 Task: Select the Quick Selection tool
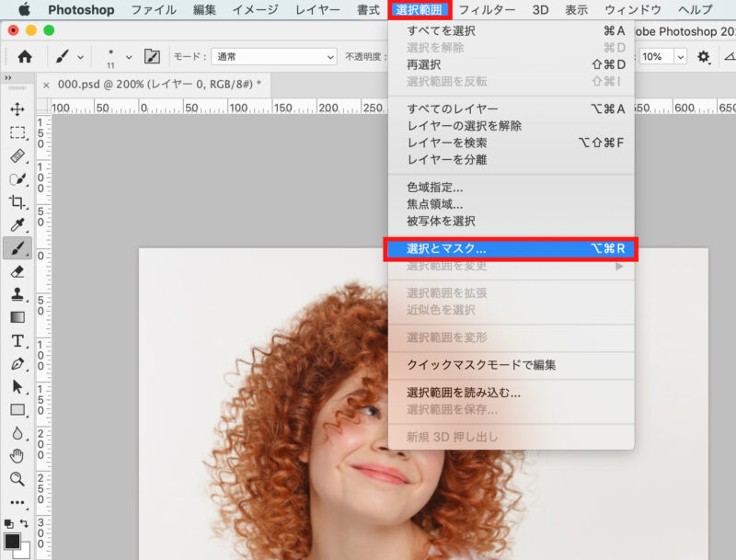click(17, 178)
